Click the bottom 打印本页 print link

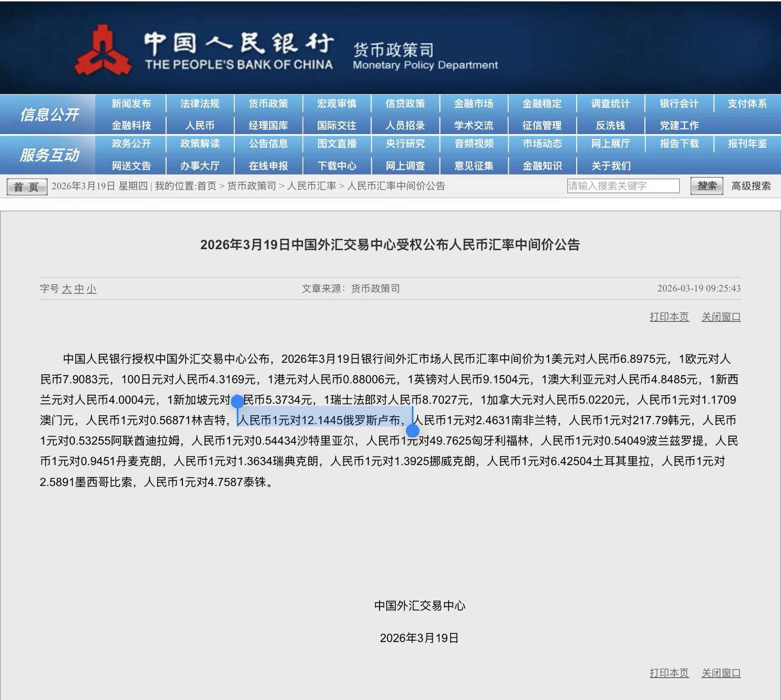pyautogui.click(x=669, y=673)
